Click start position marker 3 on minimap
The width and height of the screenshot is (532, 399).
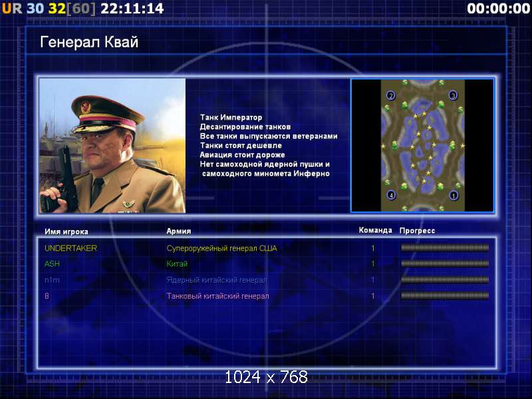point(454,96)
